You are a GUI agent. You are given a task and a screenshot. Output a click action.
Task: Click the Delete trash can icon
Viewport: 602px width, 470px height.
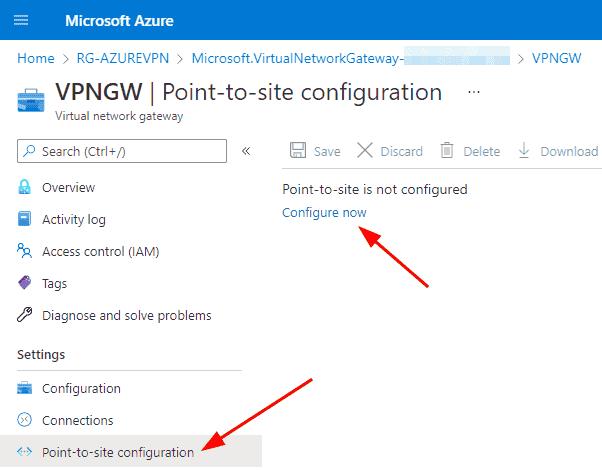pyautogui.click(x=447, y=150)
